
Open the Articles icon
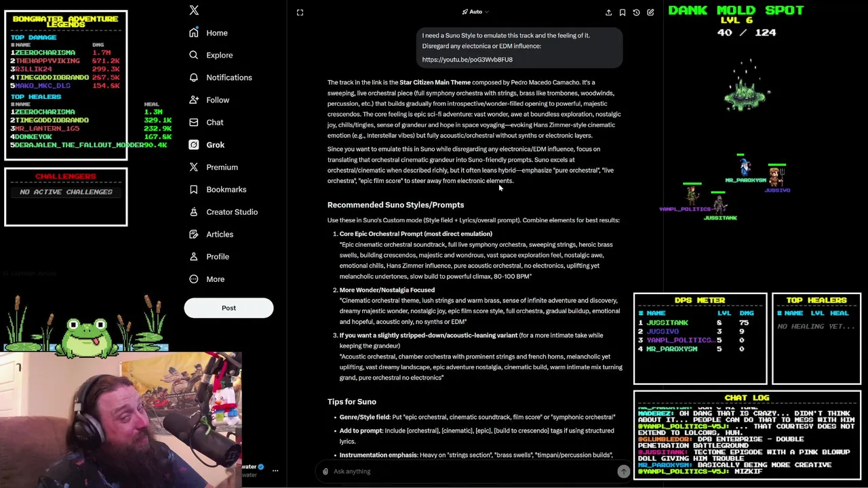click(x=194, y=234)
